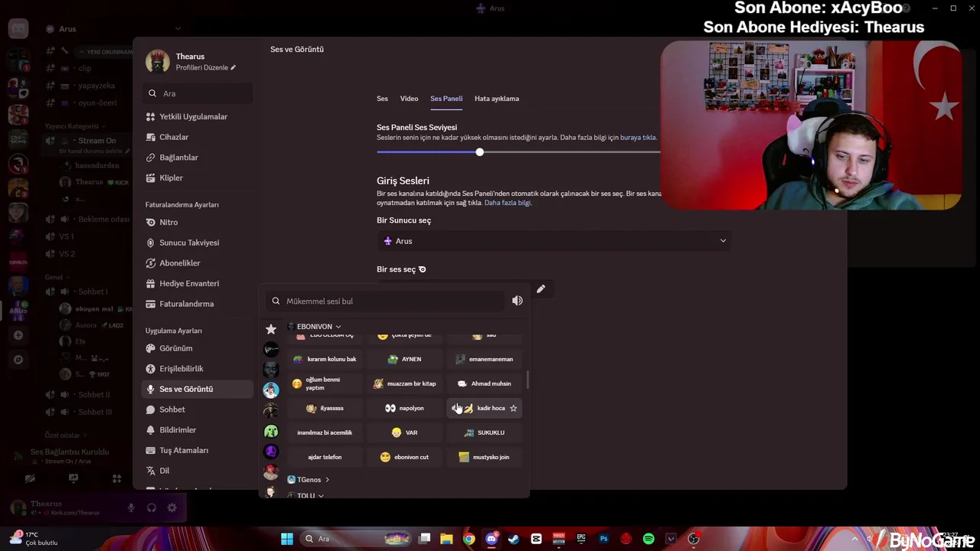Play the SUKUKLU sound
Image resolution: width=980 pixels, height=551 pixels.
485,432
